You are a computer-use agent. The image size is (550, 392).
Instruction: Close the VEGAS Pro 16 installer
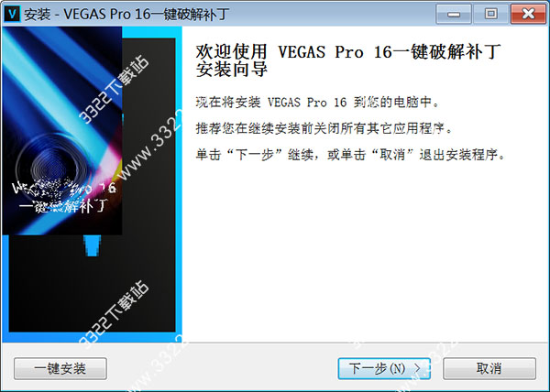pyautogui.click(x=528, y=14)
